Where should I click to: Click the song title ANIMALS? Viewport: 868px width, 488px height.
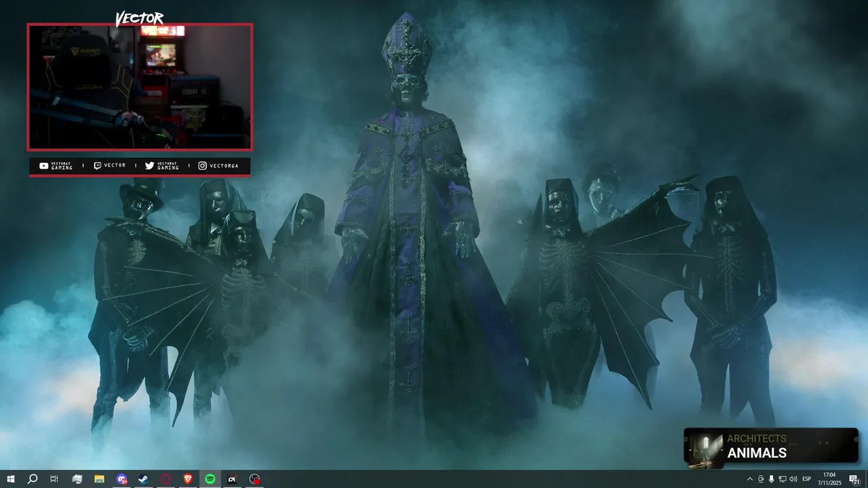click(757, 453)
